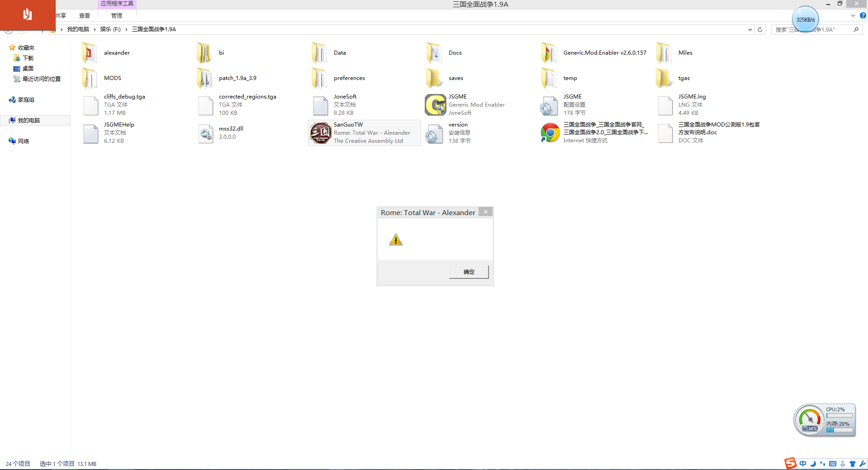Viewport: 868px width, 470px height.
Task: Click the help question mark icon
Action: pos(863,15)
